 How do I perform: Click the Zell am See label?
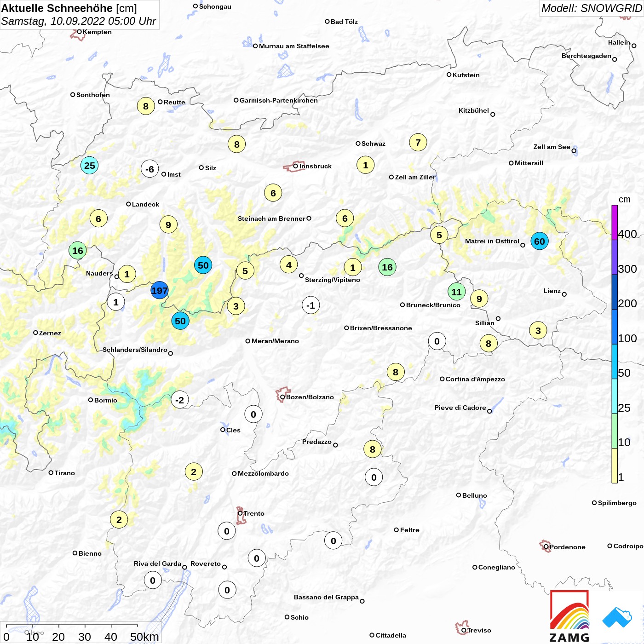(x=552, y=147)
